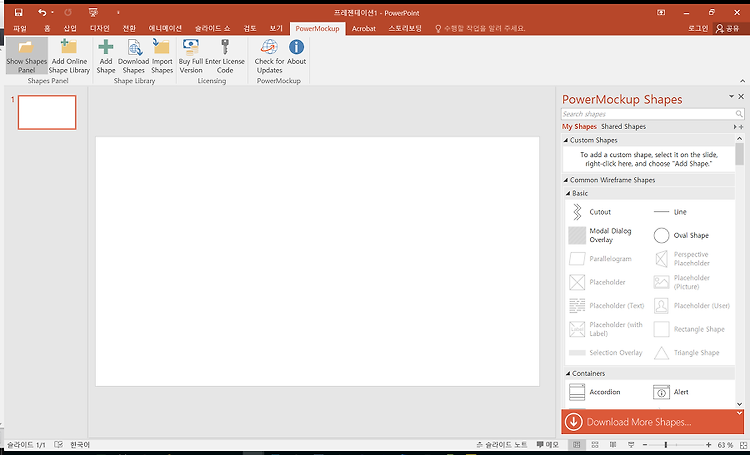
Task: Collapse the Basic category
Action: (x=568, y=193)
